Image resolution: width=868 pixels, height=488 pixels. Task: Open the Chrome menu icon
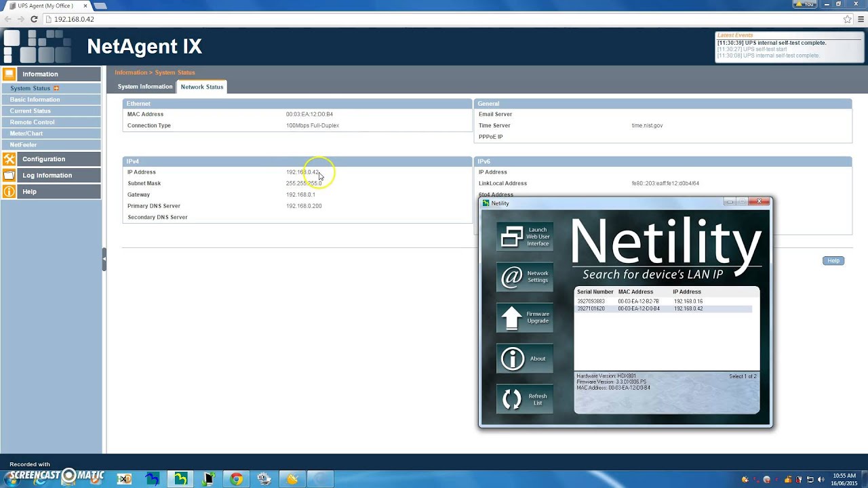[860, 19]
